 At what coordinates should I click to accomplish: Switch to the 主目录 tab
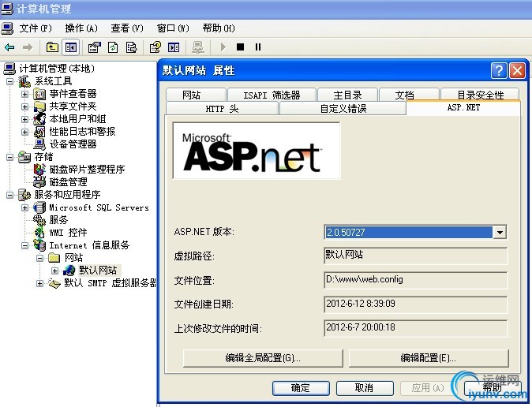348,95
